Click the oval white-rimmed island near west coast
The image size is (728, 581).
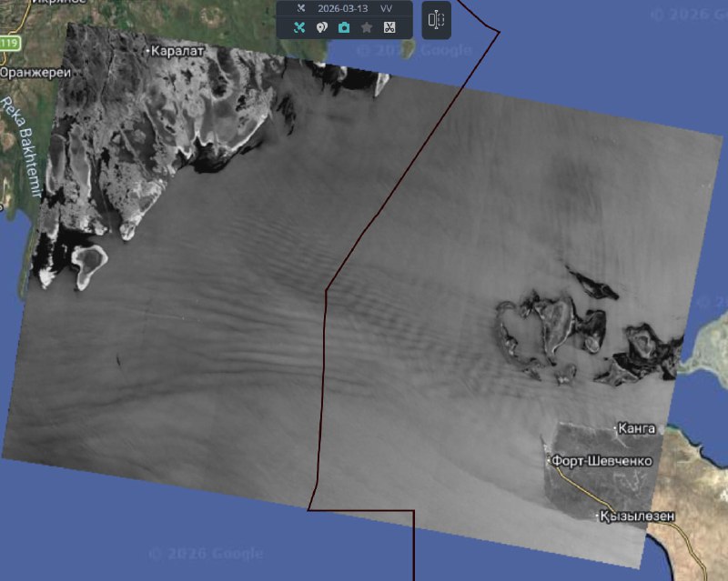[x=90, y=265]
